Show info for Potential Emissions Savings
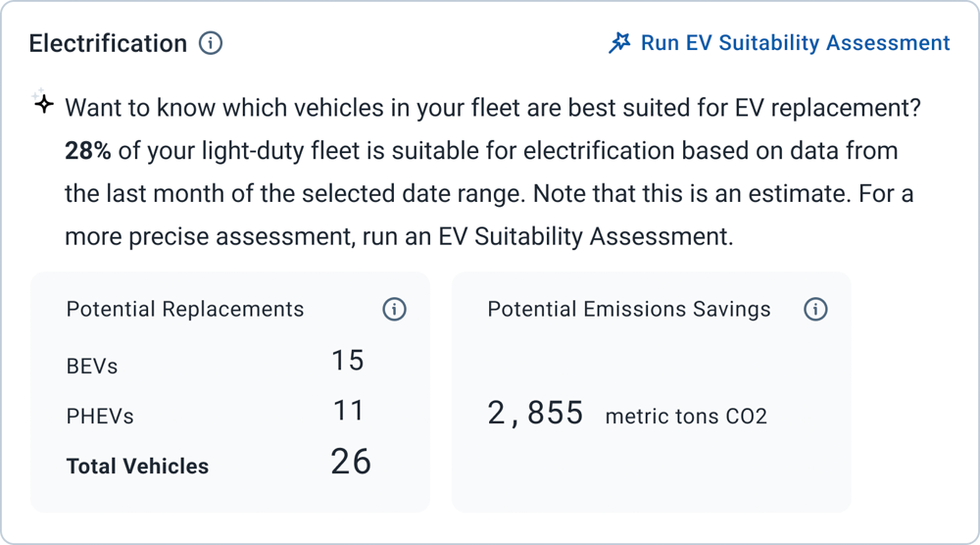The height and width of the screenshot is (545, 980). tap(815, 309)
